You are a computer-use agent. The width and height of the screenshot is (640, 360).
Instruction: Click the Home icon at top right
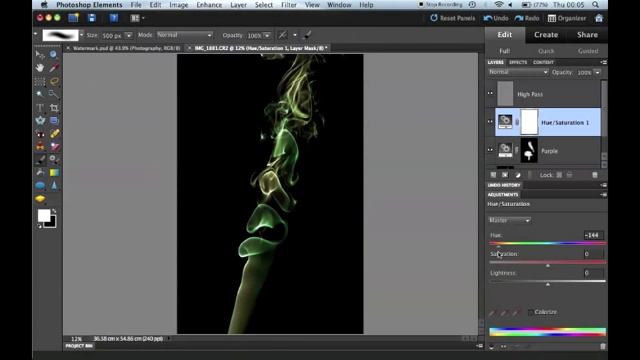pyautogui.click(x=599, y=18)
